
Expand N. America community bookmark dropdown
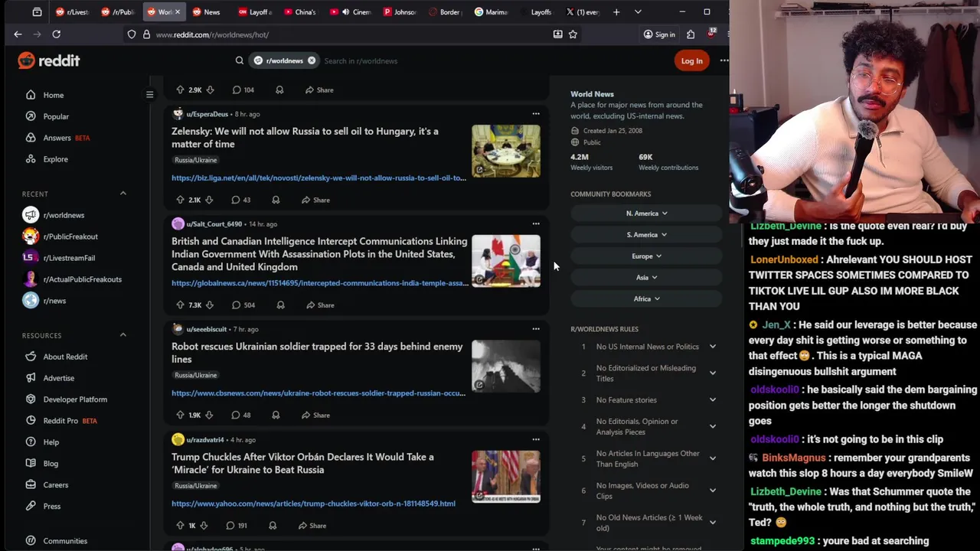tap(646, 214)
